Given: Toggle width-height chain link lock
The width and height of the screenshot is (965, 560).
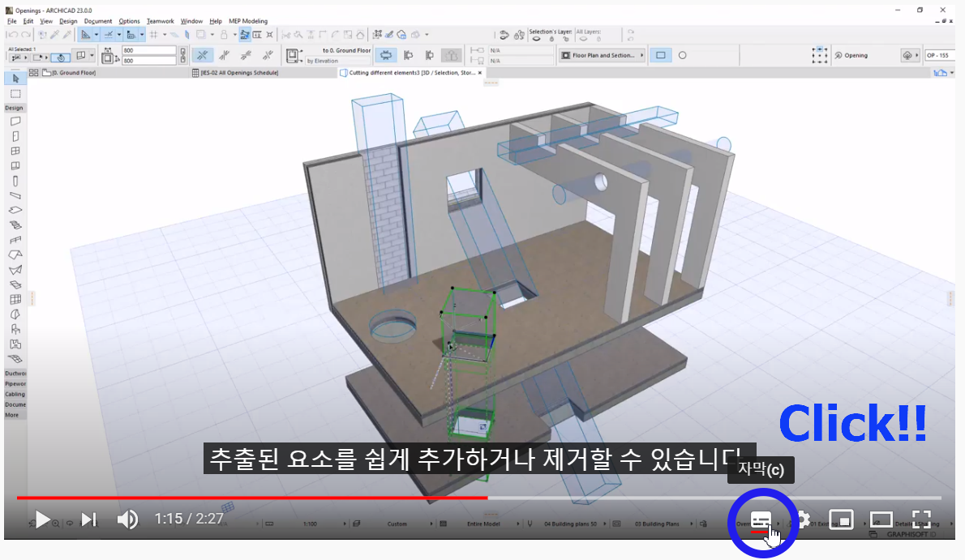Looking at the screenshot, I should tap(182, 55).
